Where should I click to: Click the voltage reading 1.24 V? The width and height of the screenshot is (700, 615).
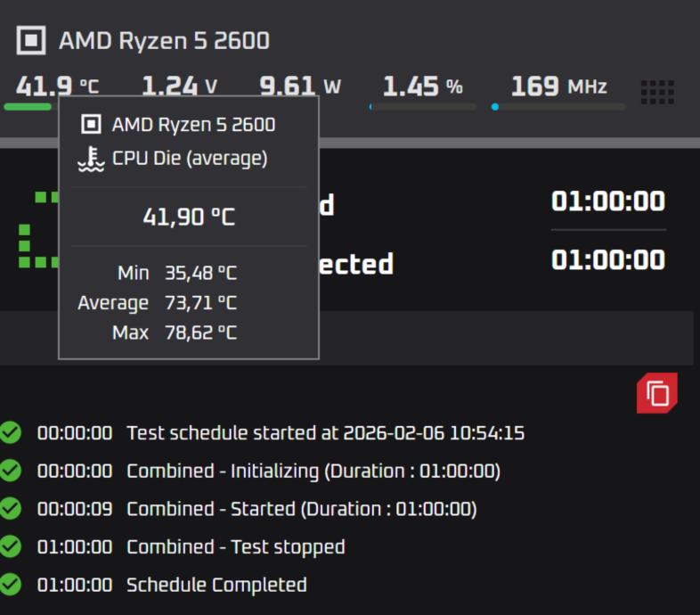point(180,86)
